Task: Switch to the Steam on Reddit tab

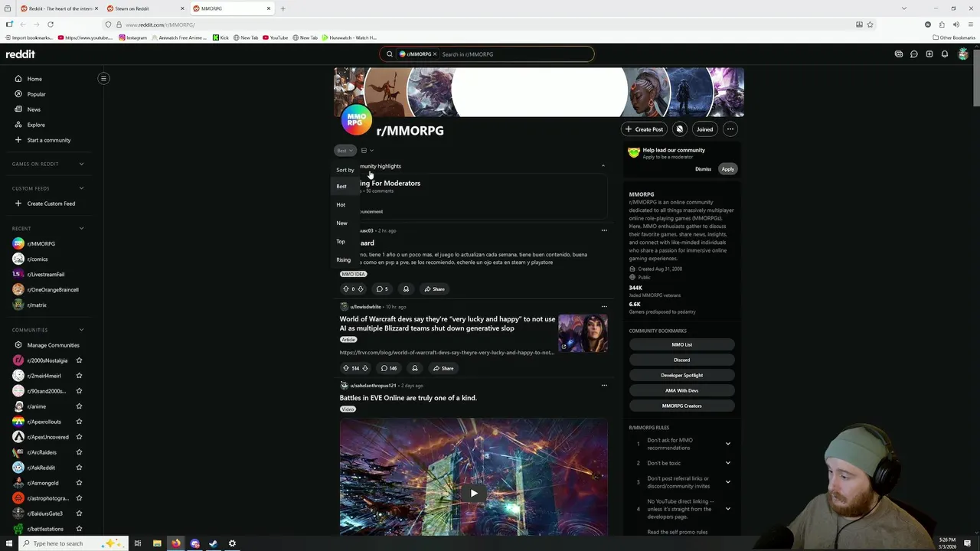Action: (145, 8)
